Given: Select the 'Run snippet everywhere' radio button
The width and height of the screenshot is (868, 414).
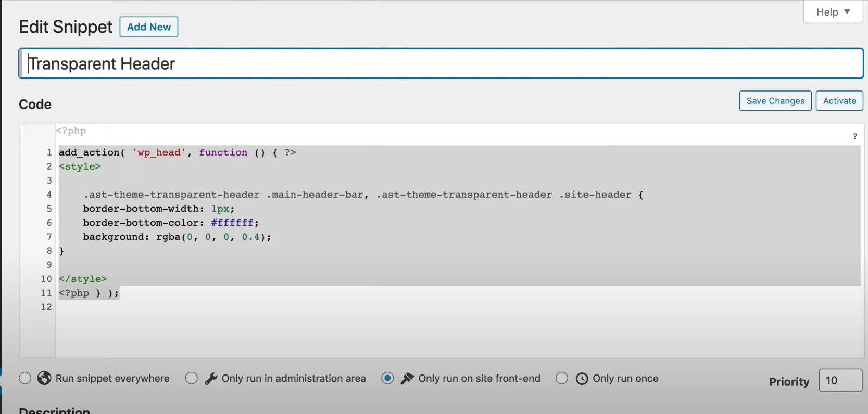Looking at the screenshot, I should point(25,378).
